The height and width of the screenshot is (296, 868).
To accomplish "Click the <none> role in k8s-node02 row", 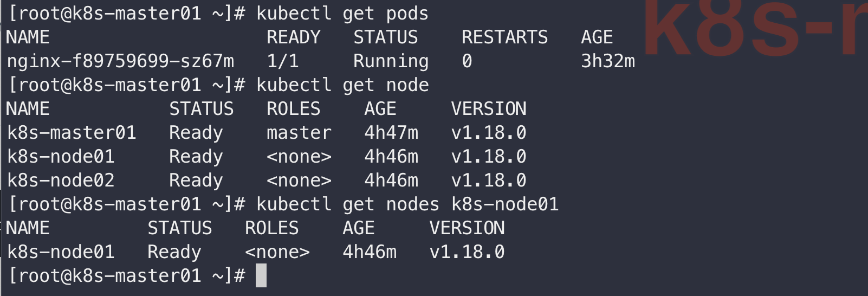I will [x=299, y=181].
